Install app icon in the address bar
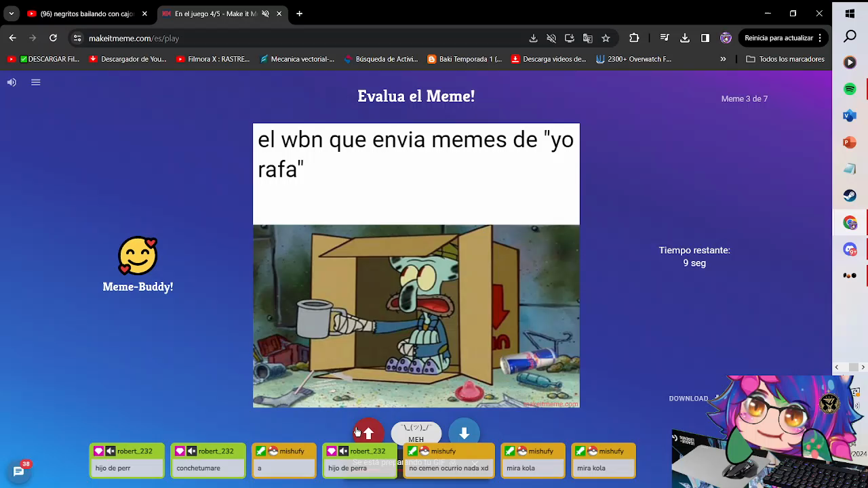The image size is (868, 488). [570, 38]
